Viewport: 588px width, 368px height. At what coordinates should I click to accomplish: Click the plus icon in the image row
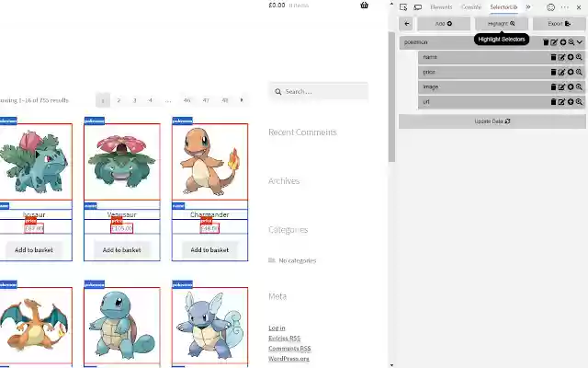pos(571,86)
